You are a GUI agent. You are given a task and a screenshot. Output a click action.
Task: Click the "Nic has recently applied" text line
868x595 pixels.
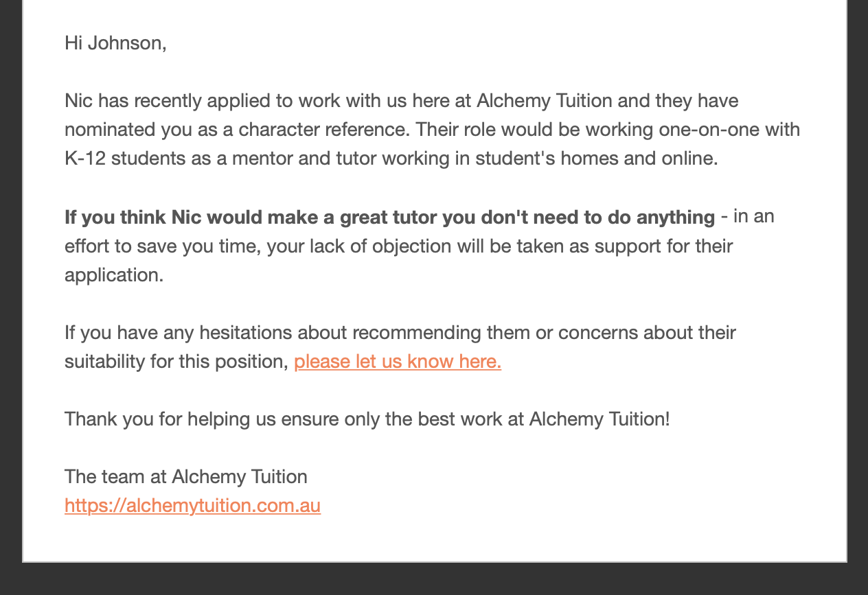click(206, 101)
